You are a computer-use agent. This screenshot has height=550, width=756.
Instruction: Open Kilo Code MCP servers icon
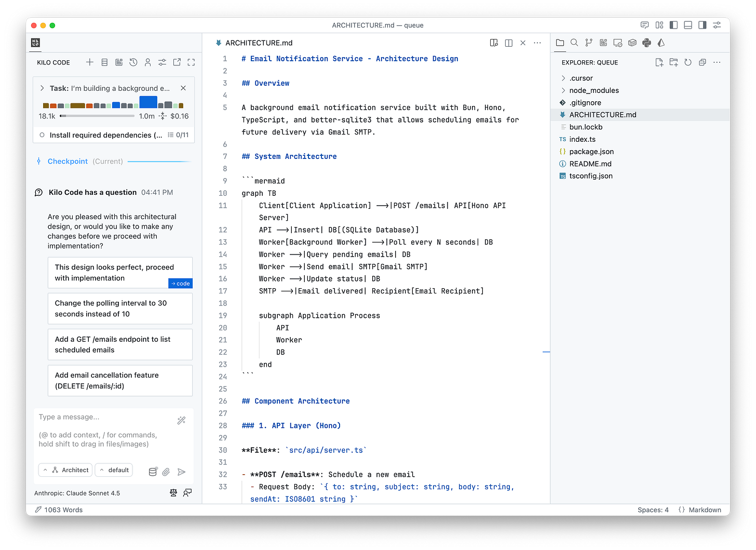pyautogui.click(x=104, y=62)
